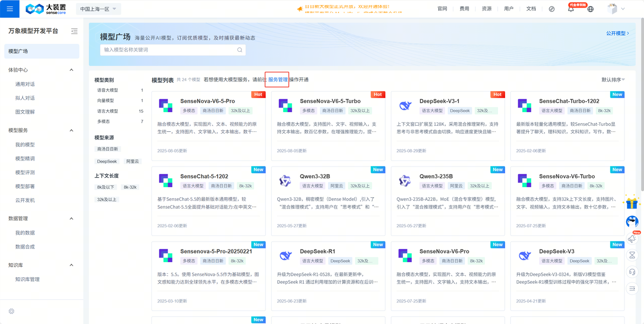The width and height of the screenshot is (644, 324).
Task: Click the floating hourglass icon
Action: (x=632, y=255)
